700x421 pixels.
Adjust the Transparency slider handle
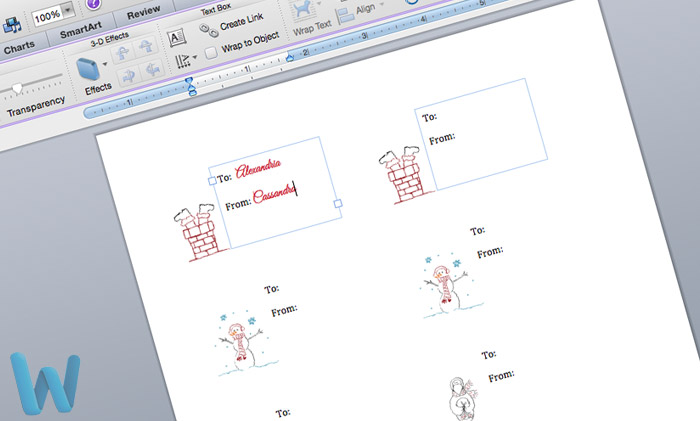point(17,88)
